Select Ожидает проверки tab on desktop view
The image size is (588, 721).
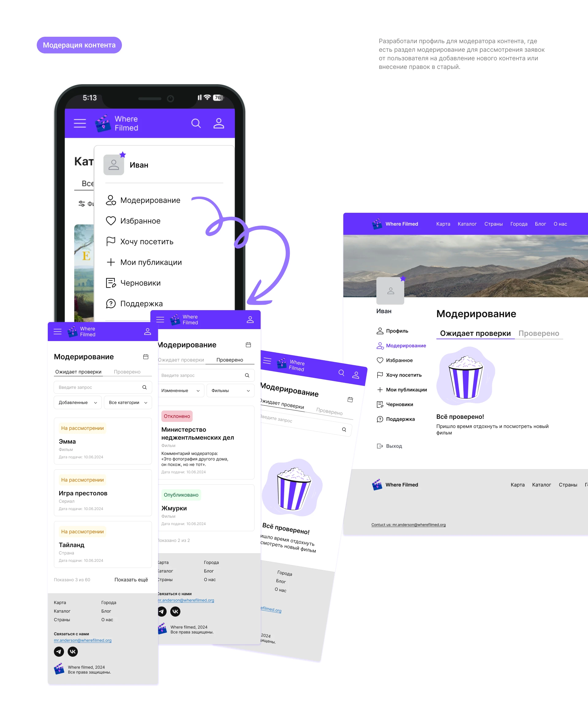pyautogui.click(x=475, y=333)
